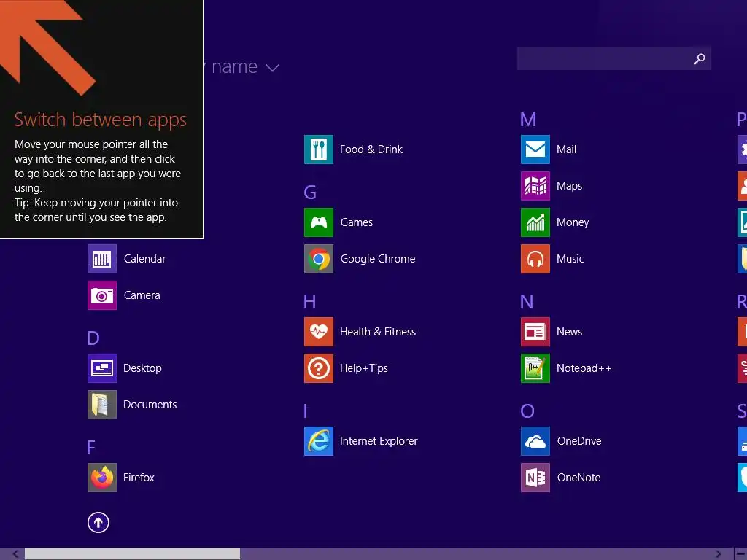Open the Desktop tile icon
The height and width of the screenshot is (560, 747).
click(102, 368)
